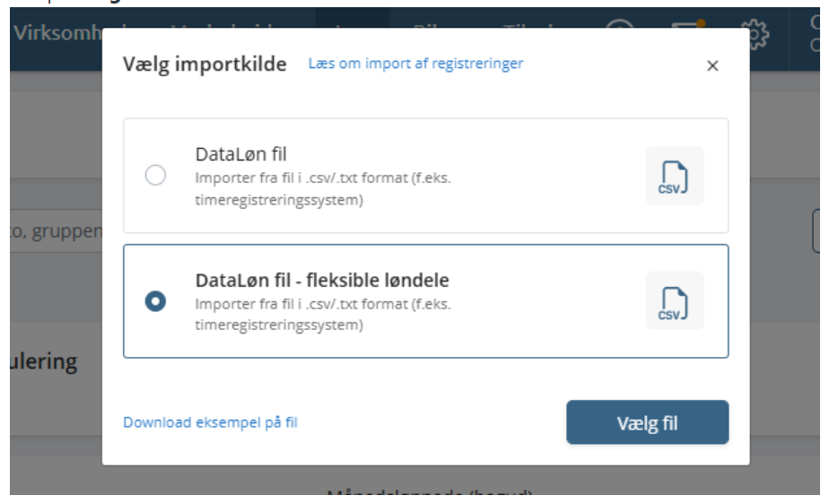Click the partially visible button at the right edge

tap(816, 231)
